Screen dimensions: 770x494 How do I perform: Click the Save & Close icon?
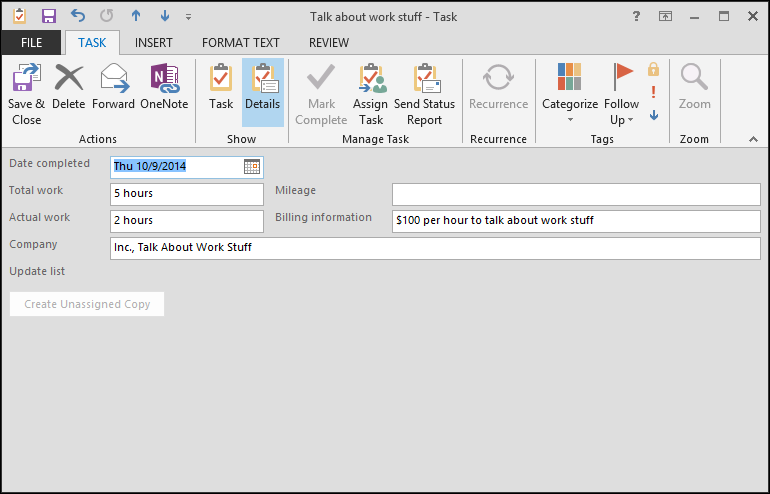click(26, 78)
